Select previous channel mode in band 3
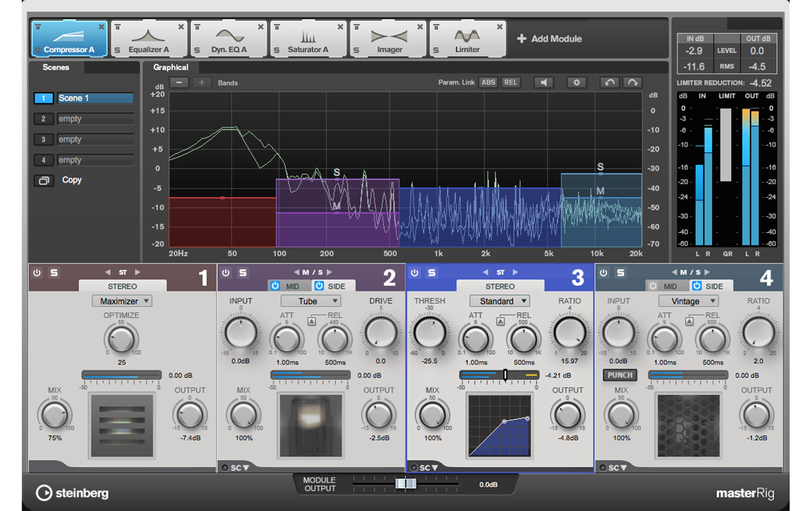The width and height of the screenshot is (812, 511). click(x=486, y=272)
